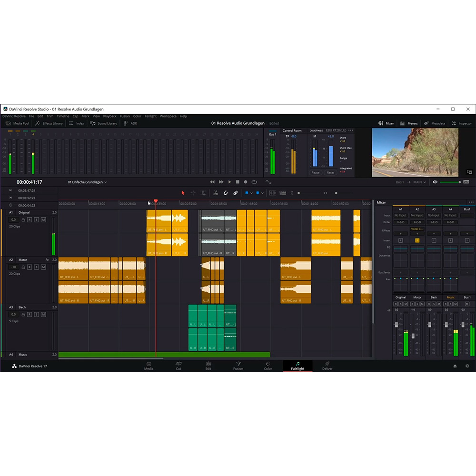
Task: Toggle the highlighted A2 insert button
Action: click(x=417, y=240)
